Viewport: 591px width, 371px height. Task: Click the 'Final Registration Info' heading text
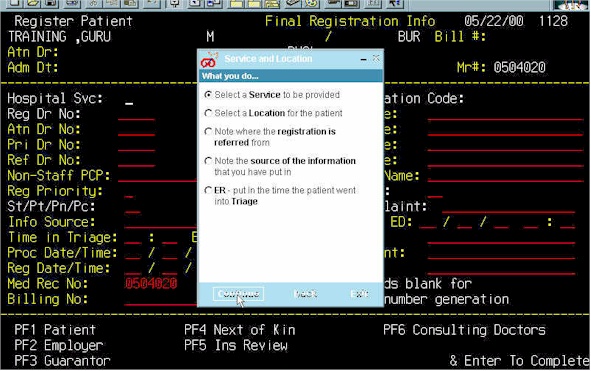(350, 21)
